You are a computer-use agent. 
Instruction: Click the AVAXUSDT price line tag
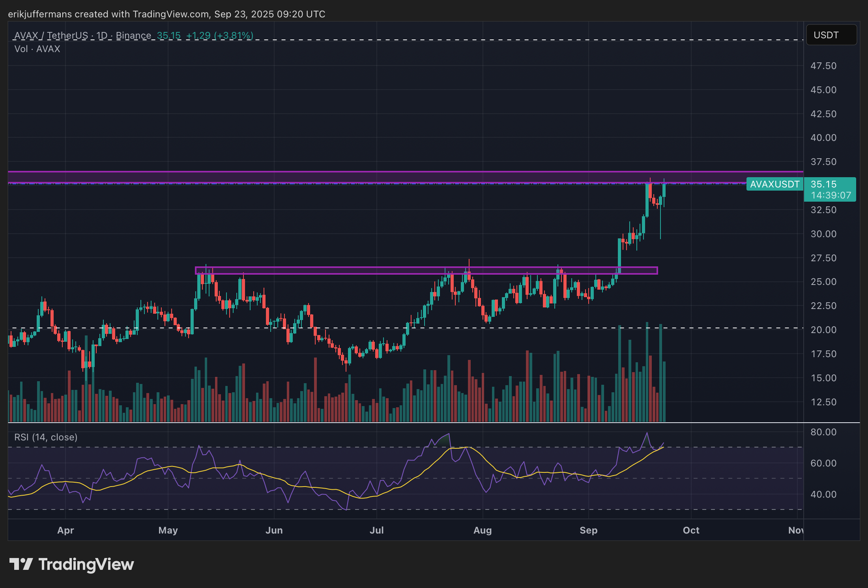coord(774,184)
